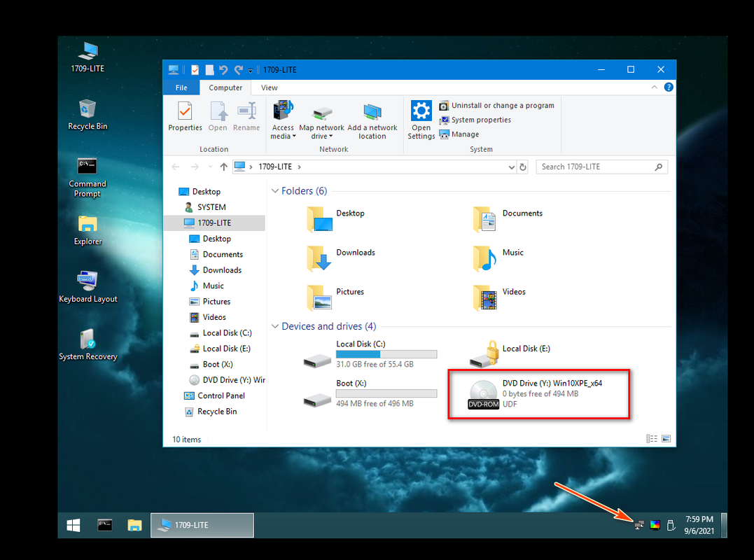This screenshot has width=754, height=560.
Task: Select Music in navigation tree
Action: click(x=213, y=286)
